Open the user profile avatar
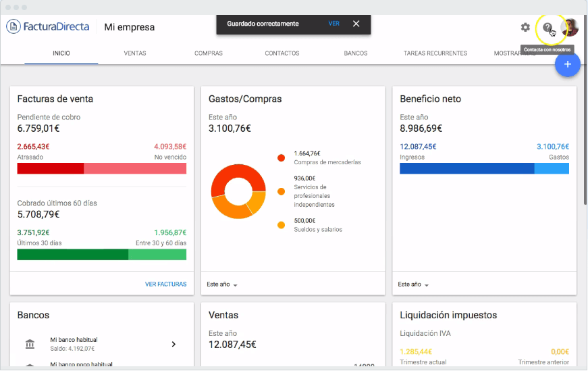The image size is (588, 371). (570, 28)
